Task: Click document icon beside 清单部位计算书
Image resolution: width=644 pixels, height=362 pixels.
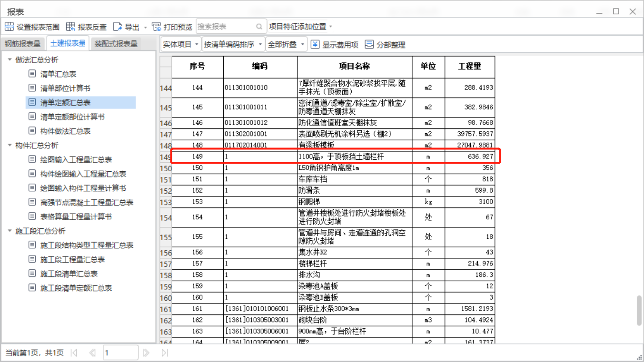Action: coord(32,88)
